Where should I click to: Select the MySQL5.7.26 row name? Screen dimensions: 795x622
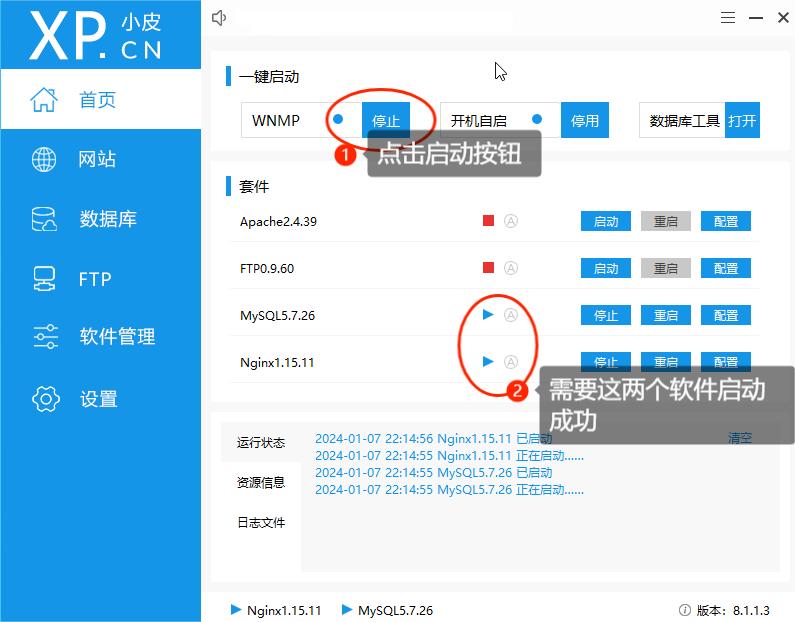pyautogui.click(x=277, y=315)
